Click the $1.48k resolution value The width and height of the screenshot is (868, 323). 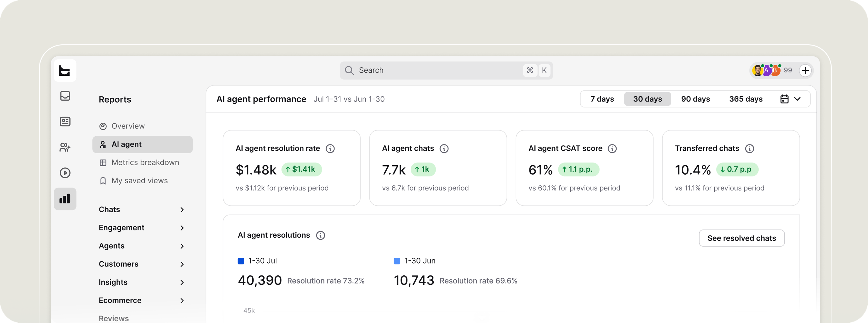pos(256,170)
